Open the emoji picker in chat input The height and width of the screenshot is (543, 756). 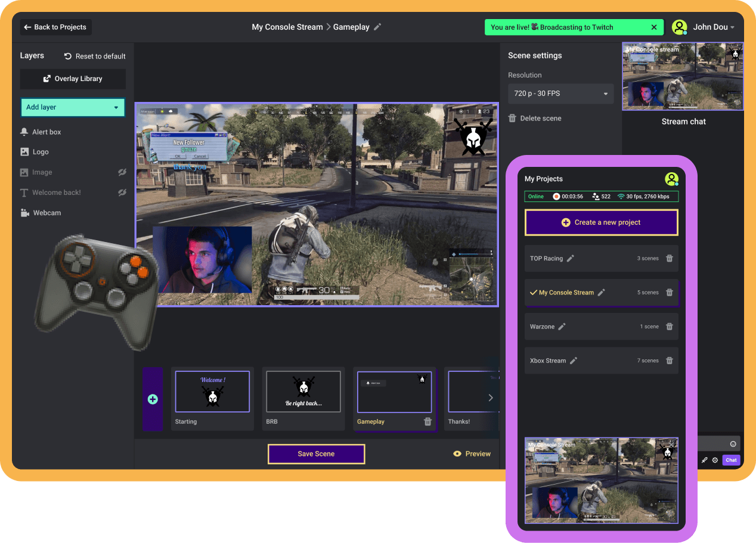[x=733, y=444]
